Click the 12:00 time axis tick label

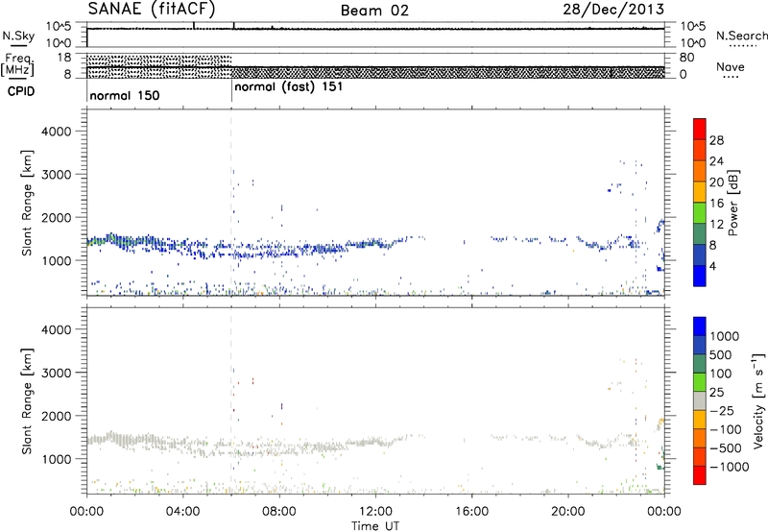[x=375, y=512]
